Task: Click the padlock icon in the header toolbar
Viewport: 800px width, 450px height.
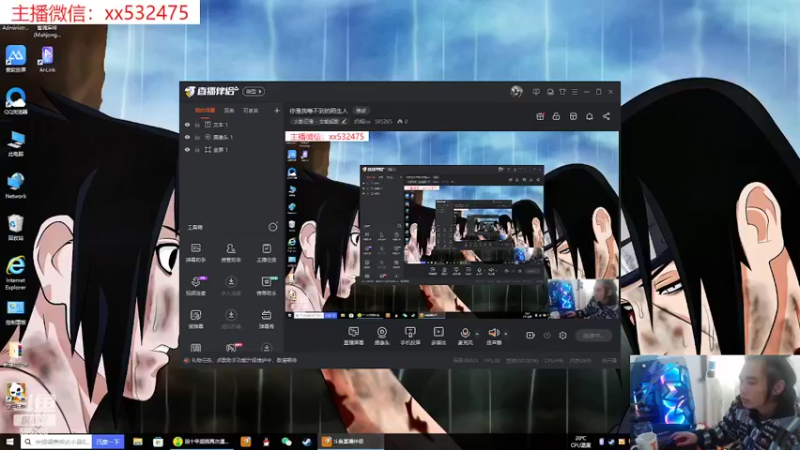Action: pyautogui.click(x=556, y=116)
